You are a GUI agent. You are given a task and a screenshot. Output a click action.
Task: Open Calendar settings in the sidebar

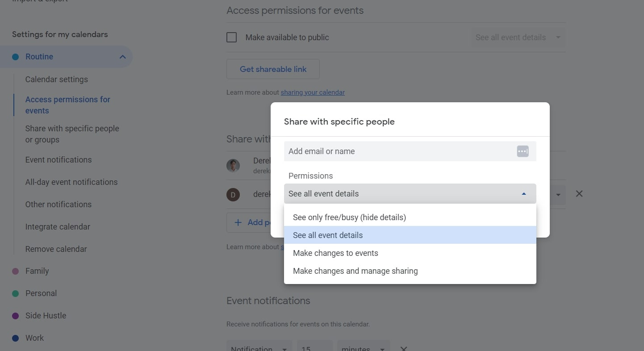coord(56,79)
